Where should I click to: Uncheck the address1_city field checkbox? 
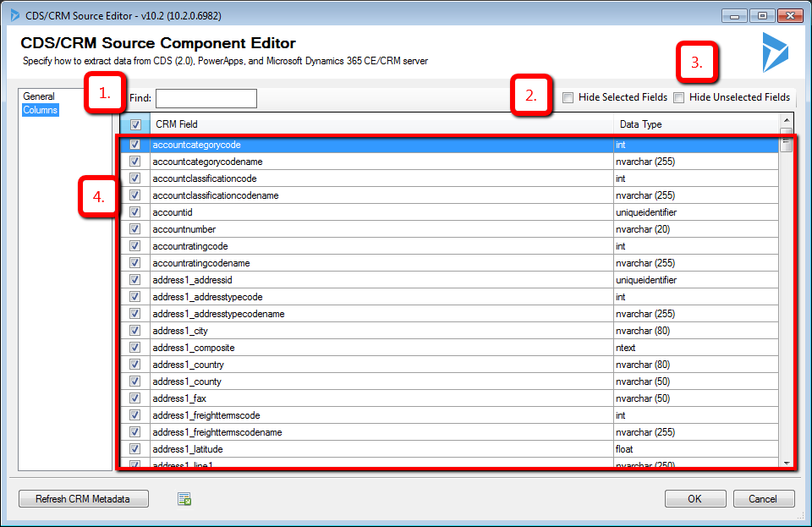point(134,330)
